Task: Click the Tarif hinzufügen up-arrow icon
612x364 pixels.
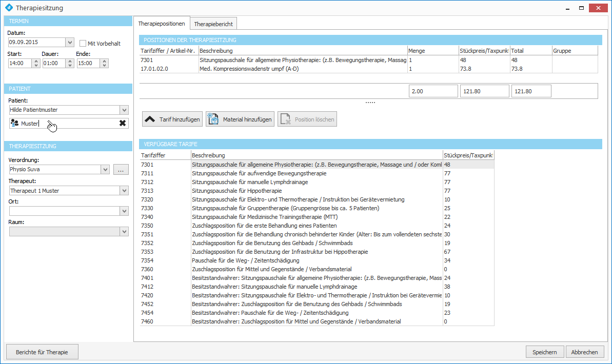Action: [x=149, y=119]
